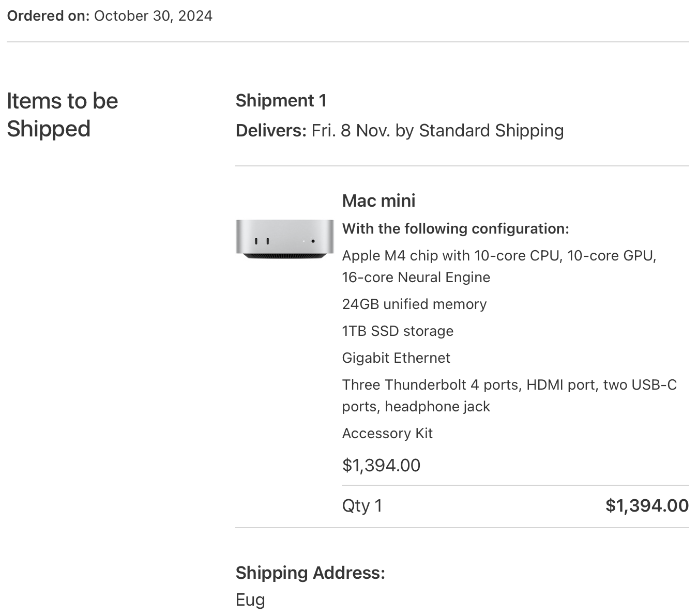Screen dimensions: 698x616
Task: Click the bold total price beside Qty
Action: 647,505
